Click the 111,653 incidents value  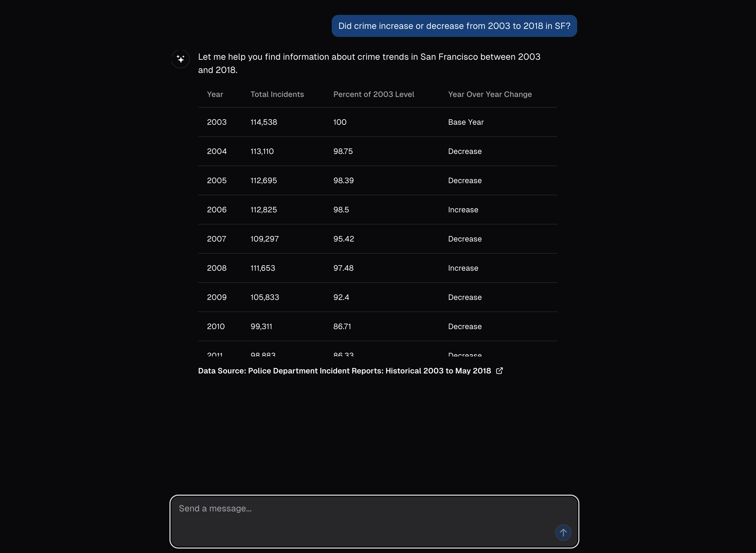(x=263, y=268)
